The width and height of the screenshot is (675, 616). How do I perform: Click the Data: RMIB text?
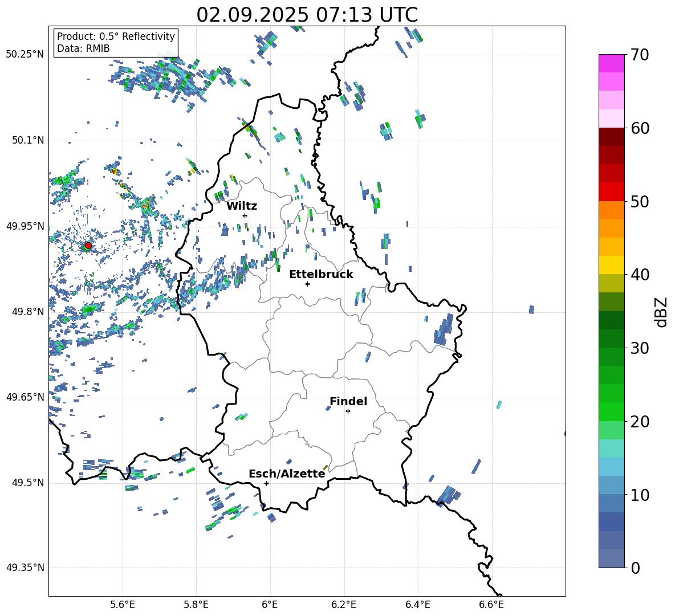point(83,48)
